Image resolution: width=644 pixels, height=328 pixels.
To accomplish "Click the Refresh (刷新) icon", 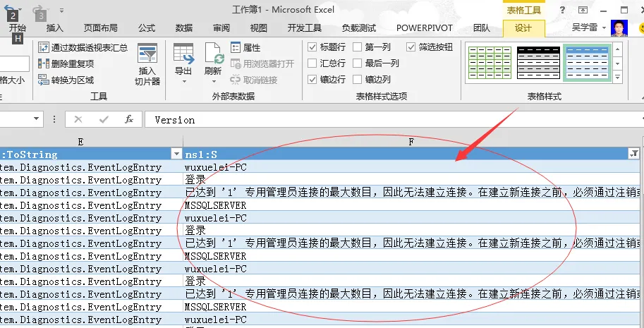I will pyautogui.click(x=214, y=52).
